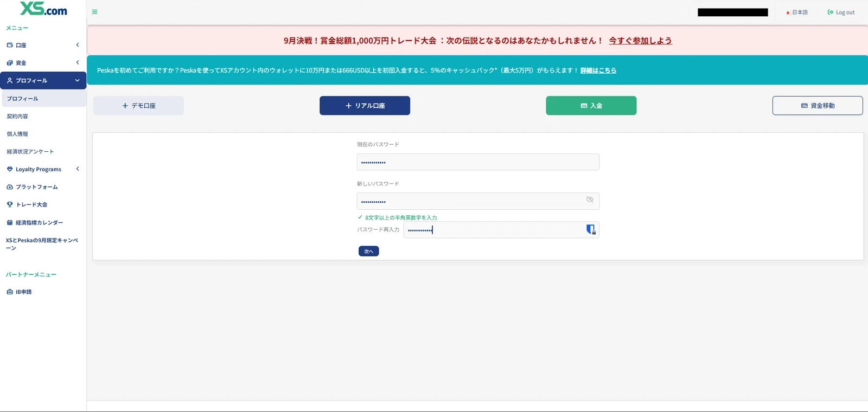This screenshot has height=412, width=868.
Task: Click the デモ口座 button
Action: point(138,106)
